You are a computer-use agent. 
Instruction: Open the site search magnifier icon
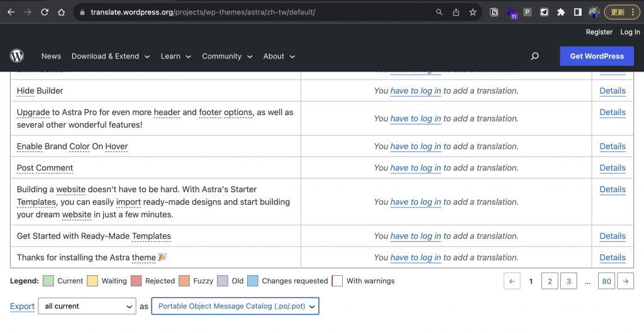click(x=535, y=56)
